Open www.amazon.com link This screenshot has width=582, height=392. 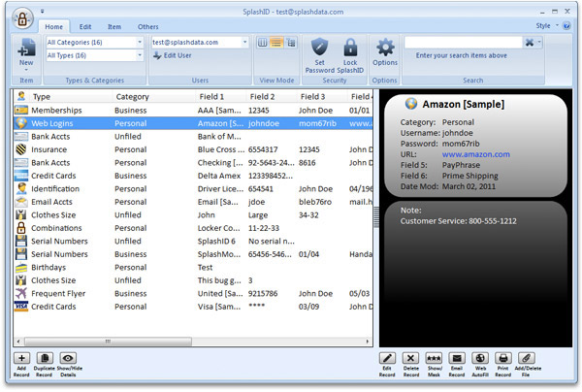(476, 154)
